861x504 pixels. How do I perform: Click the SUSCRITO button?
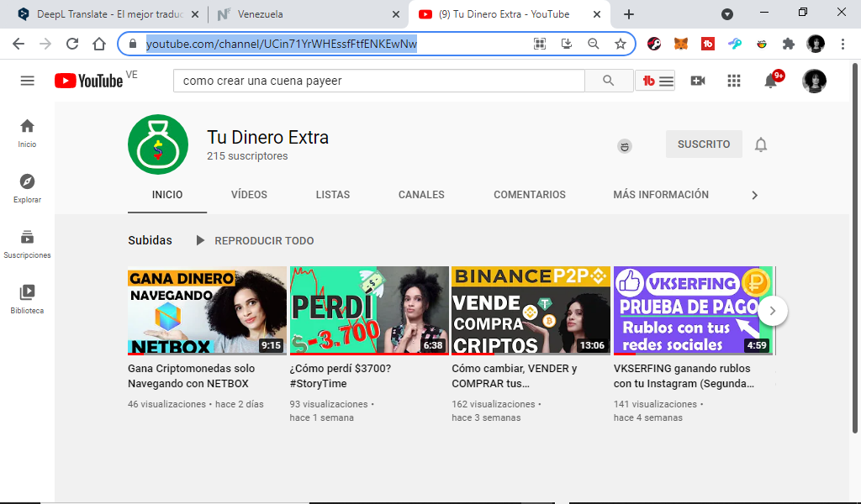(704, 144)
